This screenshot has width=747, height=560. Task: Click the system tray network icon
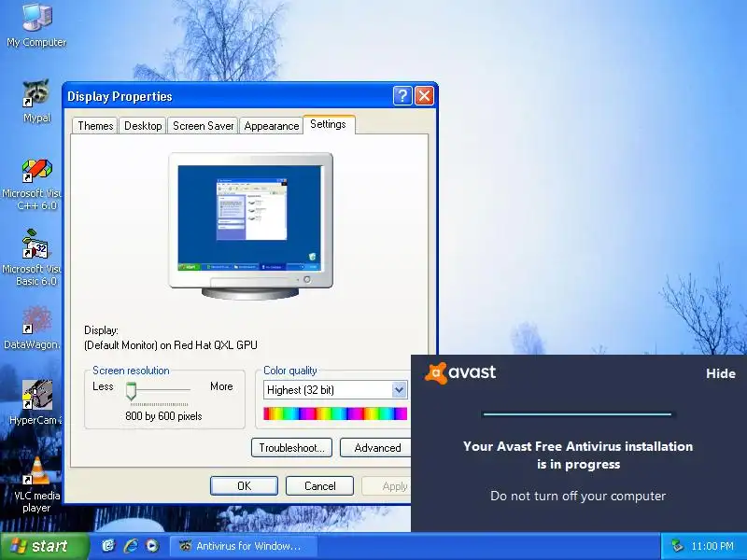click(677, 546)
